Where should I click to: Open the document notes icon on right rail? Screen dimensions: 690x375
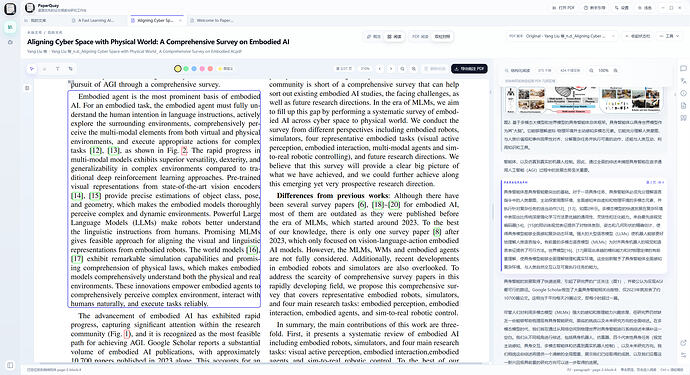coord(683,106)
